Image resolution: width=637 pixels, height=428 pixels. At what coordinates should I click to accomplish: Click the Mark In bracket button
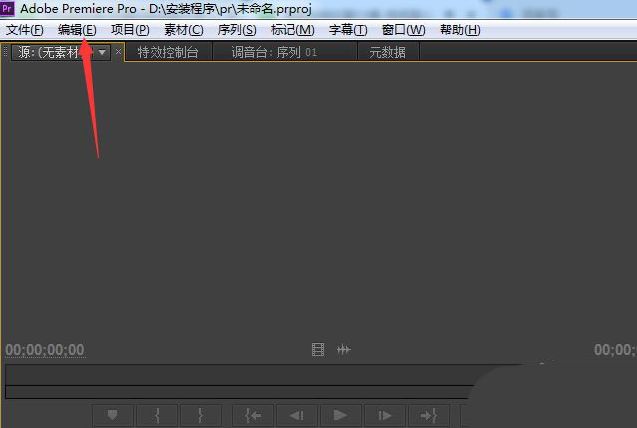coord(157,416)
